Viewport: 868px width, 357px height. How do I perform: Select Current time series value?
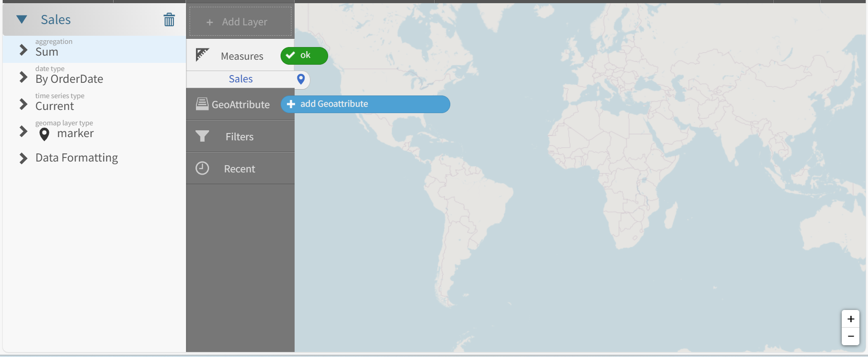click(55, 106)
